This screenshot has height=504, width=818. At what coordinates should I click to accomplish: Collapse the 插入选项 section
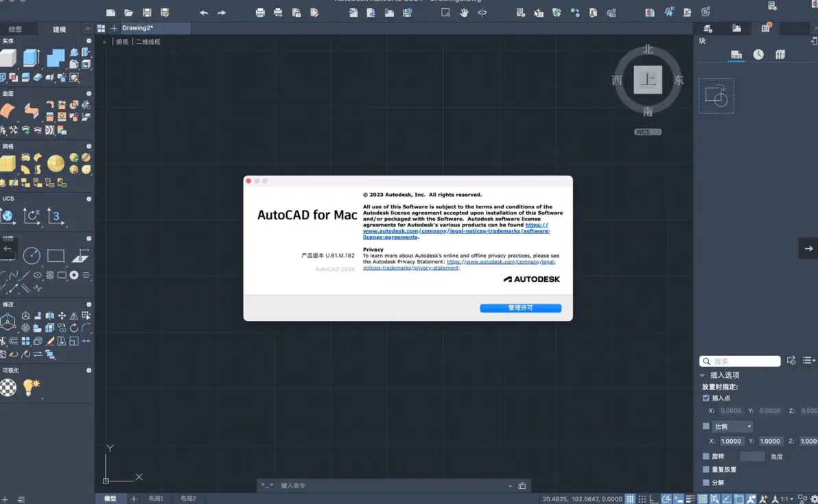click(702, 375)
